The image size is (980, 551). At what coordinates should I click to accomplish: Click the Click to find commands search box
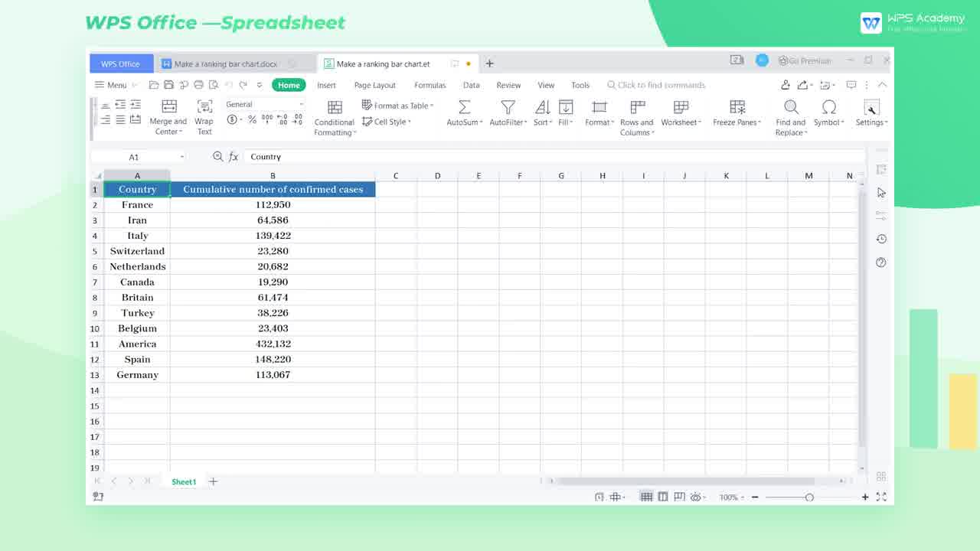point(656,85)
